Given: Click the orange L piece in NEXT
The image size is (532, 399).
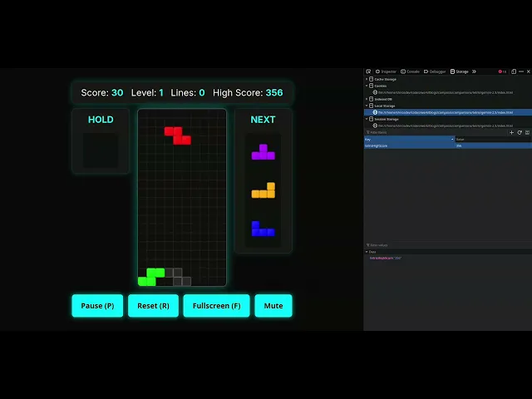Looking at the screenshot, I should tap(263, 190).
